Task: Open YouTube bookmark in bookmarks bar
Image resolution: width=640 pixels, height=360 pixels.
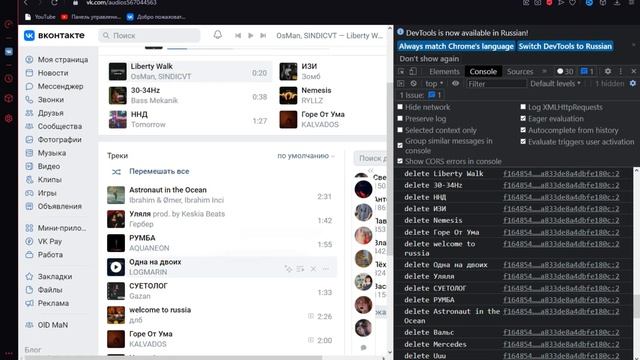Action: [x=40, y=17]
